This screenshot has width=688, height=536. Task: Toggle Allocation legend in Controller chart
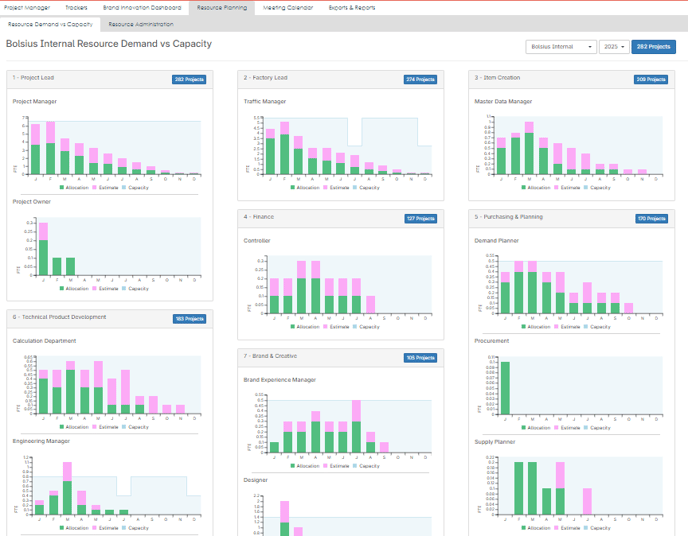pyautogui.click(x=305, y=327)
